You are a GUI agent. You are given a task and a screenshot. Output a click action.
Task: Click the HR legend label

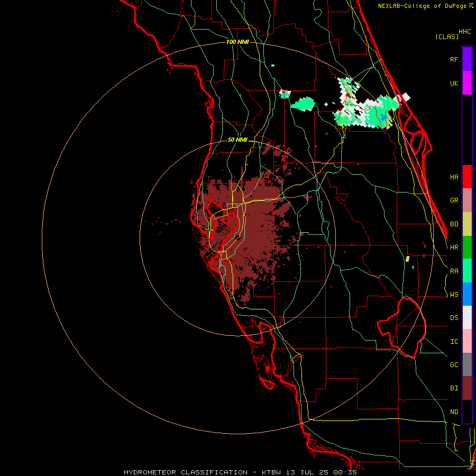454,248
